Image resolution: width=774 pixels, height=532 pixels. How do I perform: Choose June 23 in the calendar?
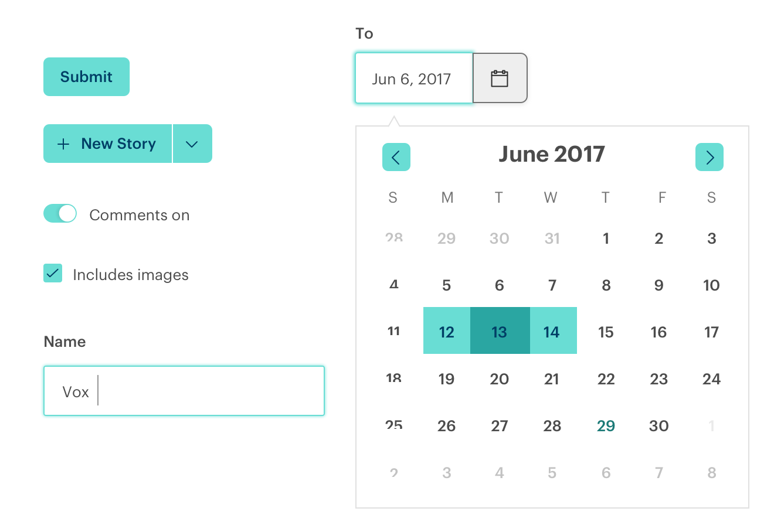(x=658, y=379)
